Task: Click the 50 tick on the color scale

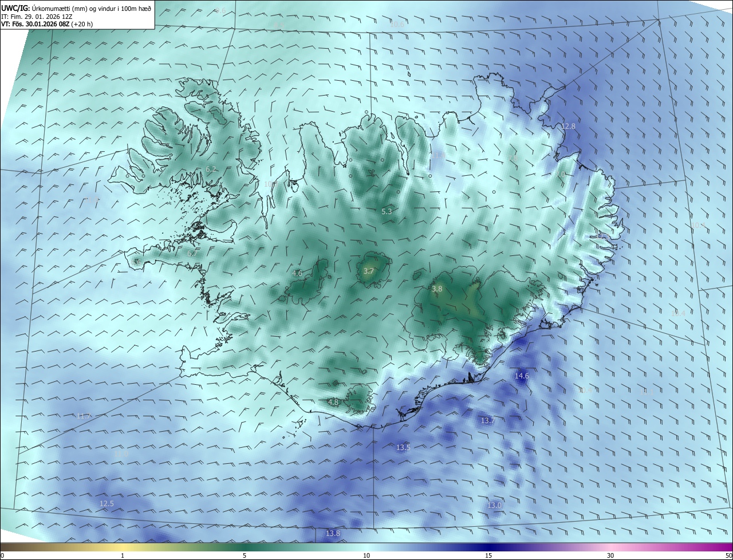Action: tap(728, 555)
